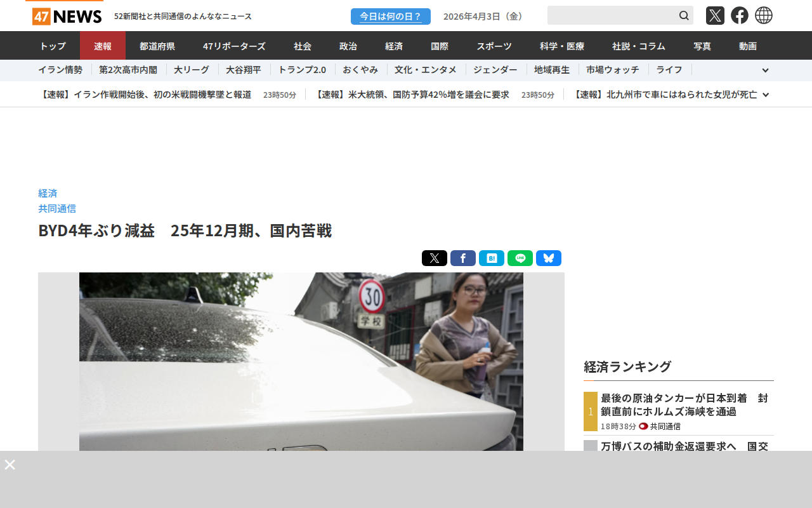812x508 pixels.
Task: Share article on Hatena Bookmark
Action: coord(492,258)
